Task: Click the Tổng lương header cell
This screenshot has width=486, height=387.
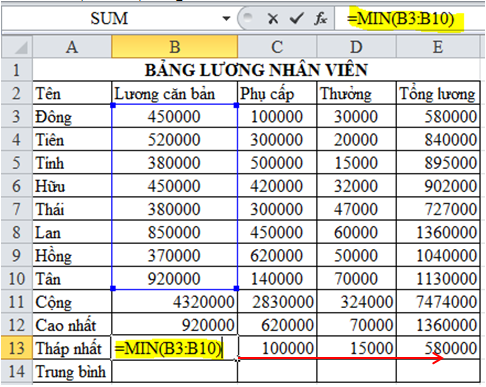Action: 438,93
